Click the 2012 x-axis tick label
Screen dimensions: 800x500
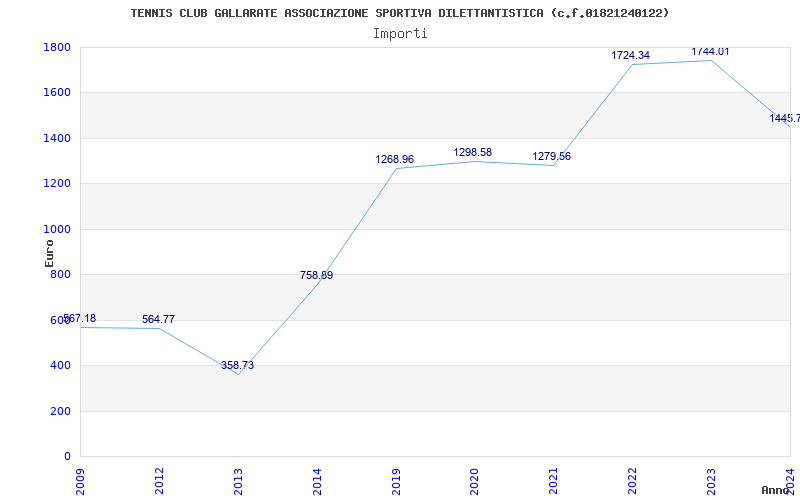pos(159,481)
